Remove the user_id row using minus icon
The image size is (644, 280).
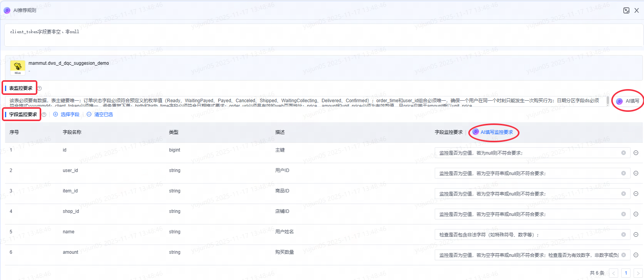coord(636,173)
